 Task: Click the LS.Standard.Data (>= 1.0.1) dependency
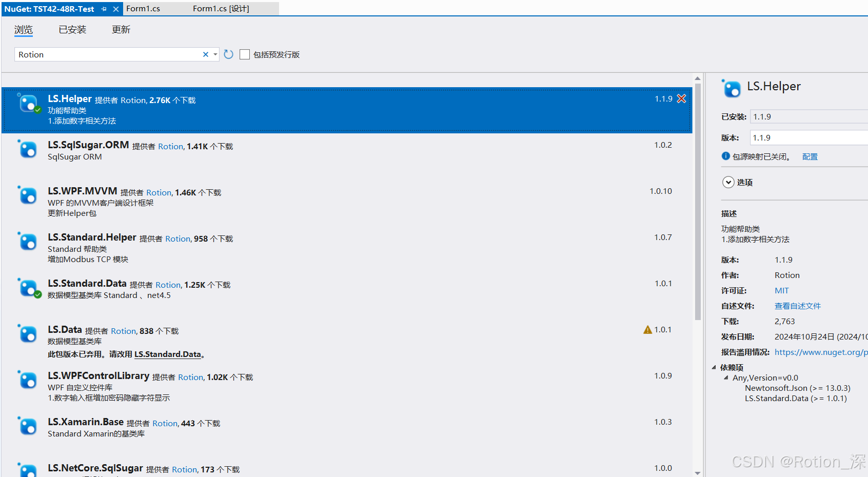796,398
